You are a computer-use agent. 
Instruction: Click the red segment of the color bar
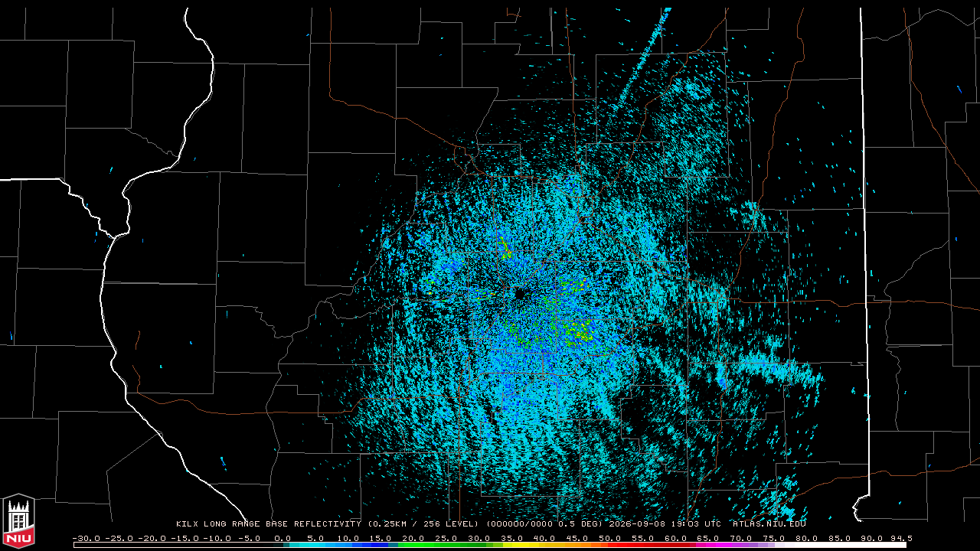point(639,545)
